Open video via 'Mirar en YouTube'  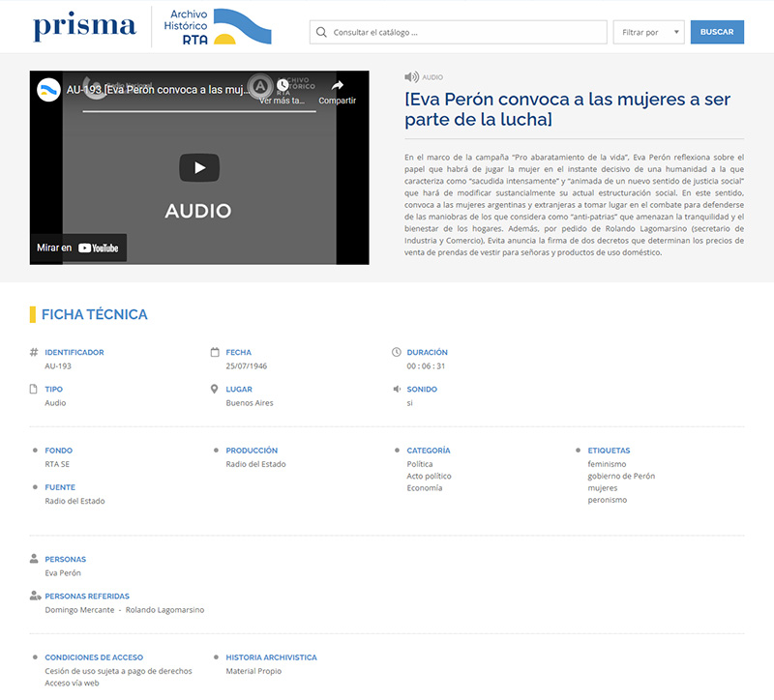pyautogui.click(x=78, y=248)
